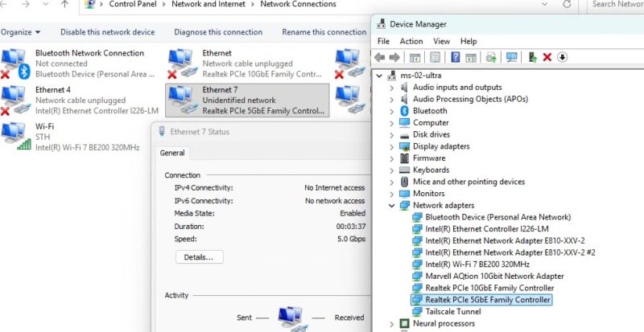
Task: Open the File menu in Device Manager
Action: tap(383, 41)
